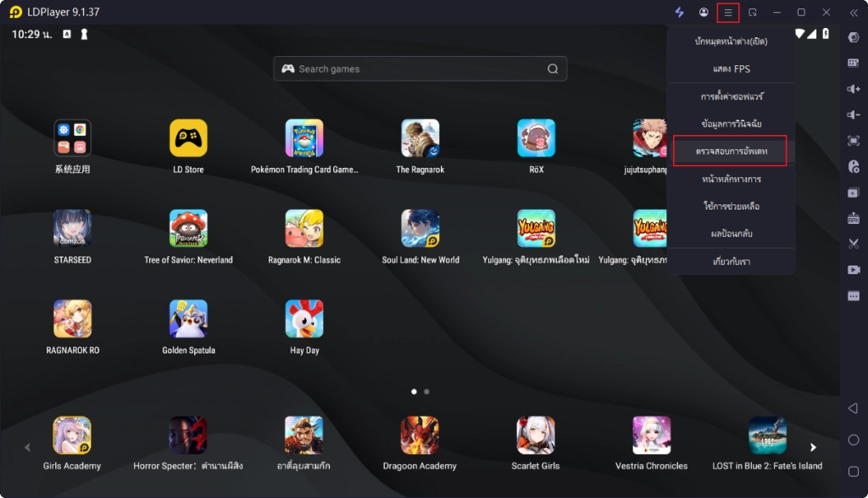
Task: Collapse the sidebar with double-arrow icon
Action: click(x=854, y=12)
